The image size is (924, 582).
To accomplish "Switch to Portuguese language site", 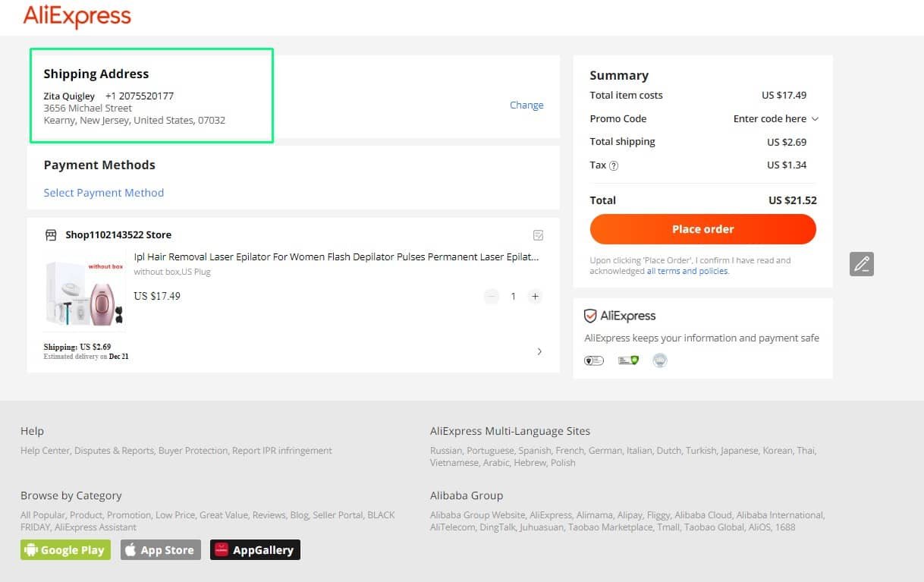I will click(x=489, y=451).
